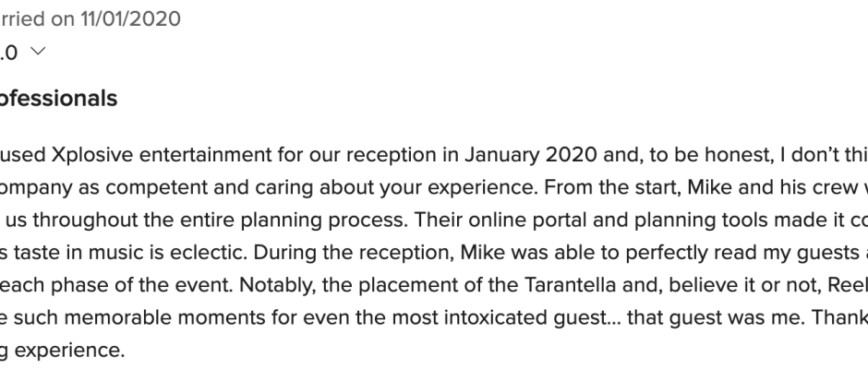868x369 pixels.
Task: Select the word "Tarantella" in the review
Action: click(x=570, y=285)
